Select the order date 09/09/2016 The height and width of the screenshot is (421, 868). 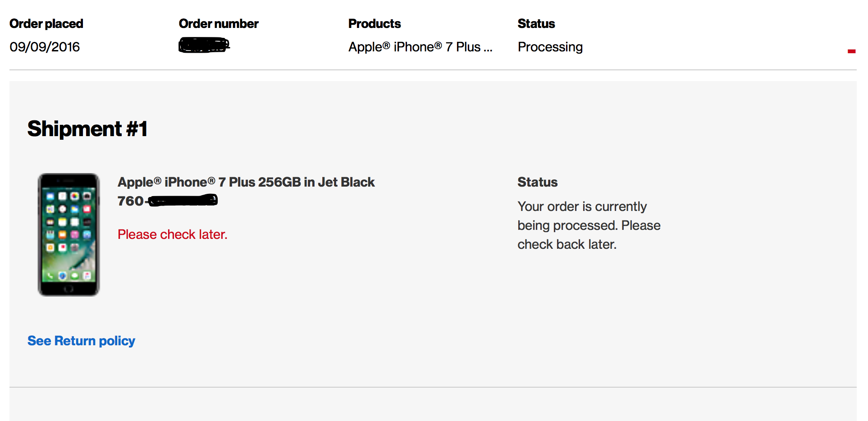(45, 47)
